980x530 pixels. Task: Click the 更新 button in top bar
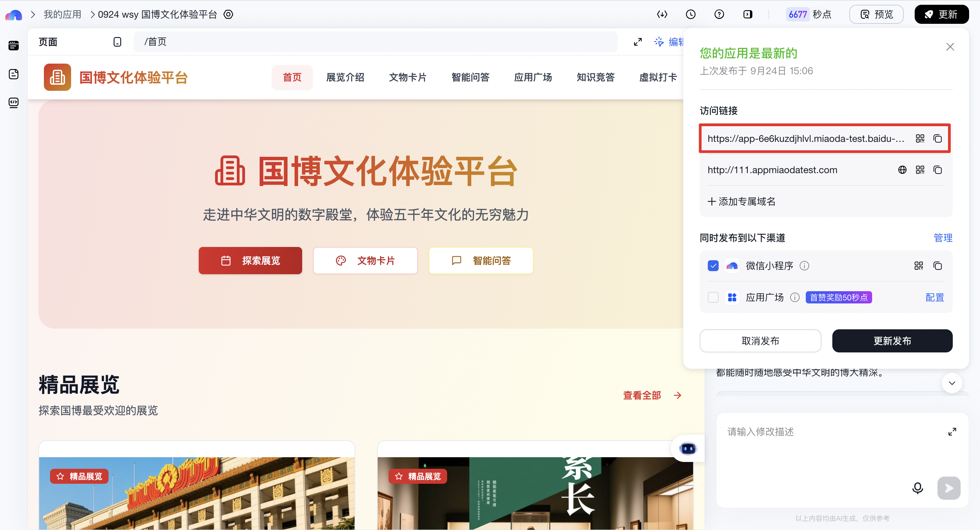(942, 14)
